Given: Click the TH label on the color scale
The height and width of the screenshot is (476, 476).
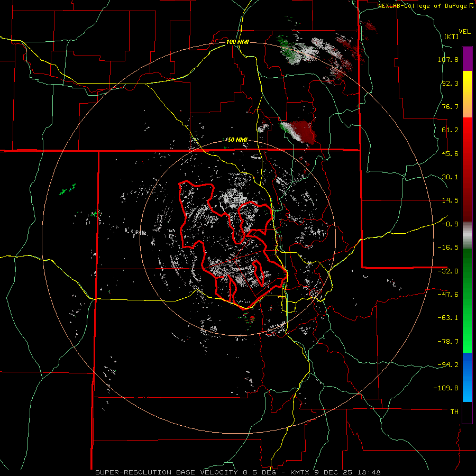Looking at the screenshot, I should 454,412.
